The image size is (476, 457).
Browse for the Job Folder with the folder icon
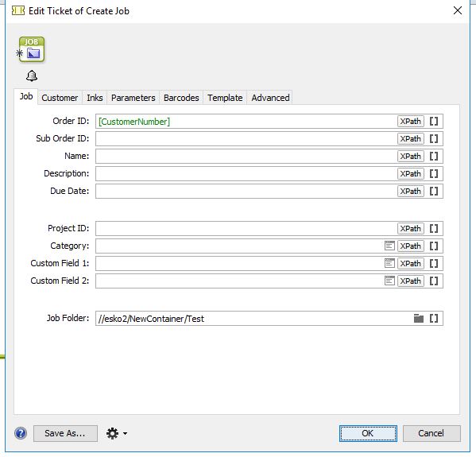click(x=419, y=319)
